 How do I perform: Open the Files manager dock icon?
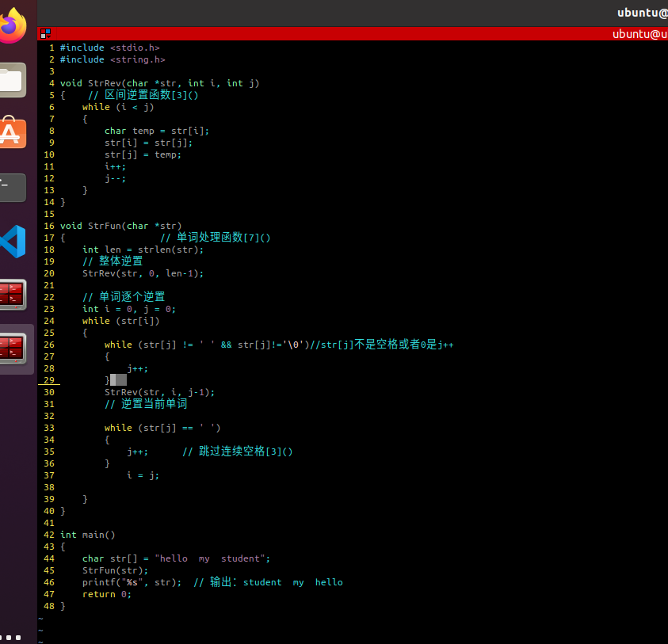12,80
